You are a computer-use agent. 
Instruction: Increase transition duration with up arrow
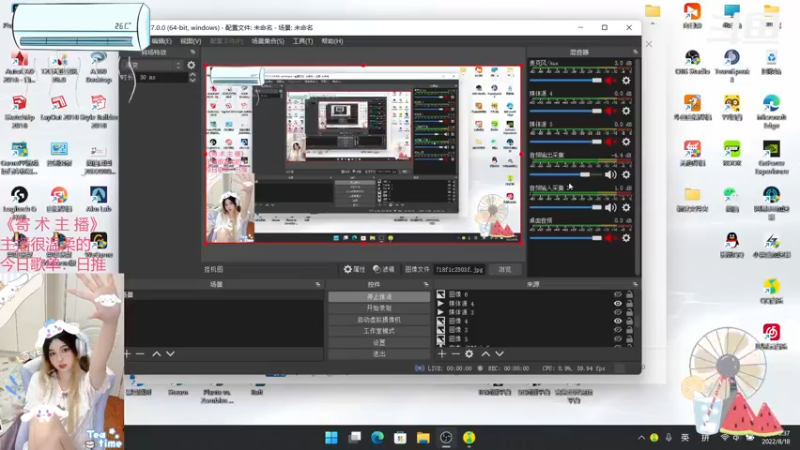tap(192, 74)
